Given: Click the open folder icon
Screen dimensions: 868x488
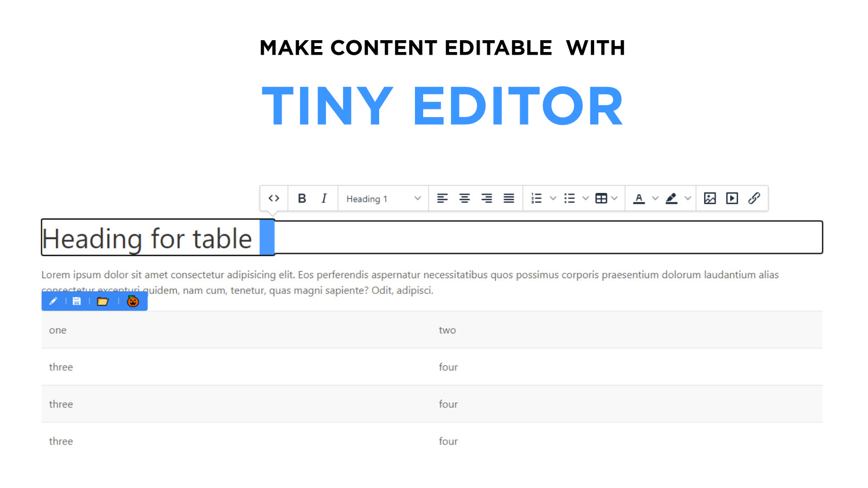Looking at the screenshot, I should pos(103,301).
